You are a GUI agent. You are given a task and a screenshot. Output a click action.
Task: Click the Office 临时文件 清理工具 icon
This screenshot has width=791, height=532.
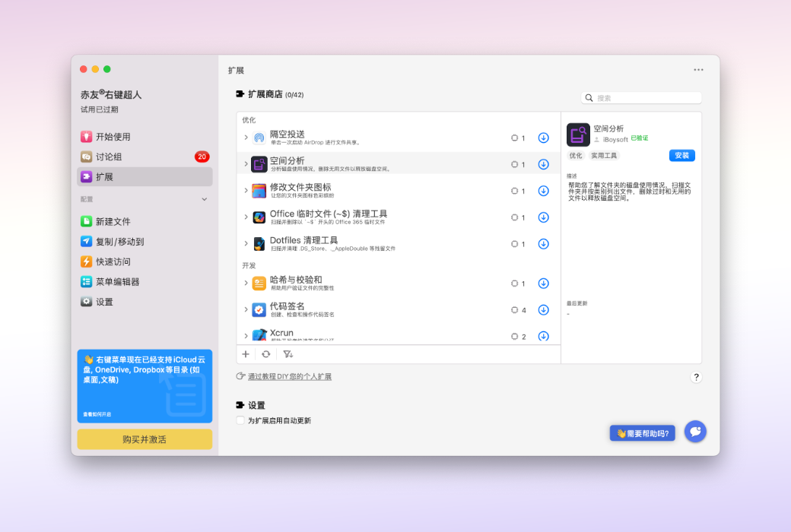click(x=259, y=217)
